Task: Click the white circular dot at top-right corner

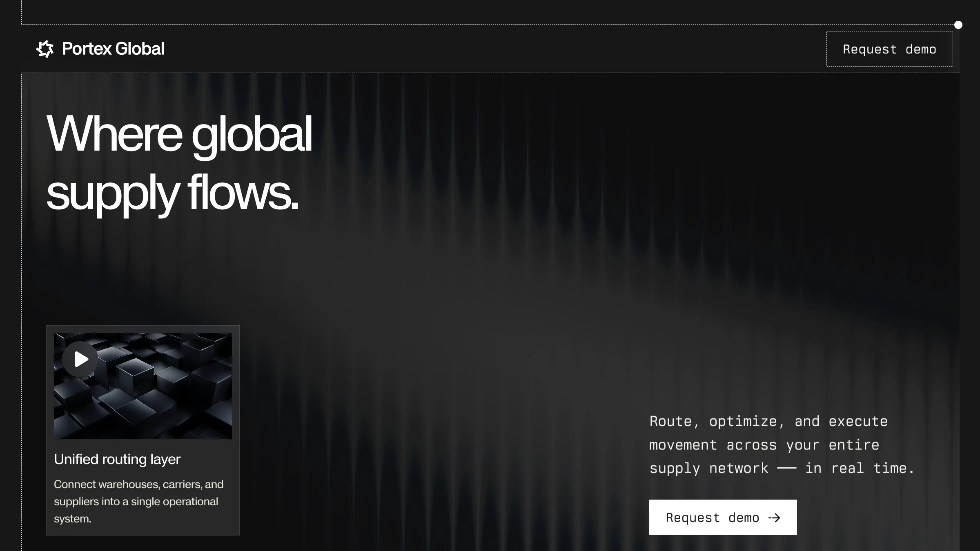Action: (x=958, y=25)
